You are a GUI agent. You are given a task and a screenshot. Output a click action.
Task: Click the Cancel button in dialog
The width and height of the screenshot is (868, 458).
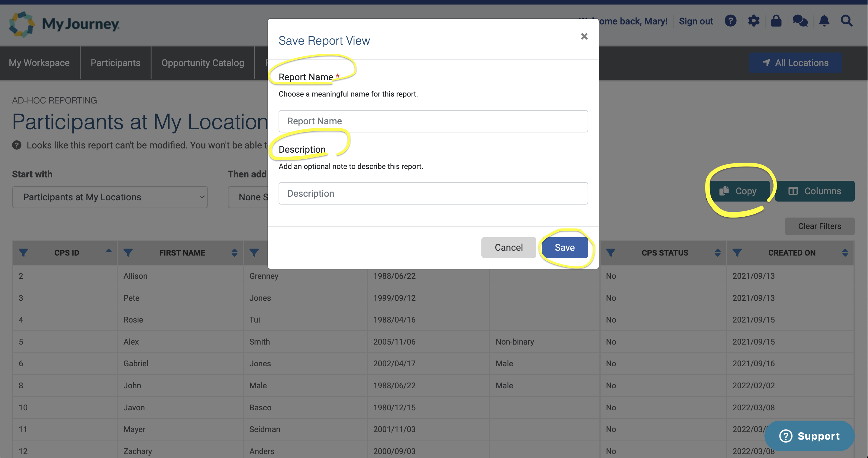[x=508, y=247]
